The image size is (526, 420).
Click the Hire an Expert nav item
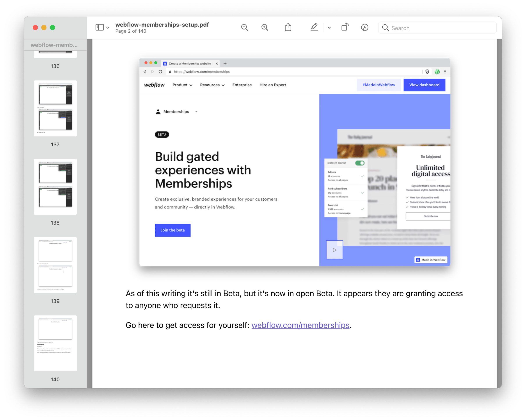(272, 85)
